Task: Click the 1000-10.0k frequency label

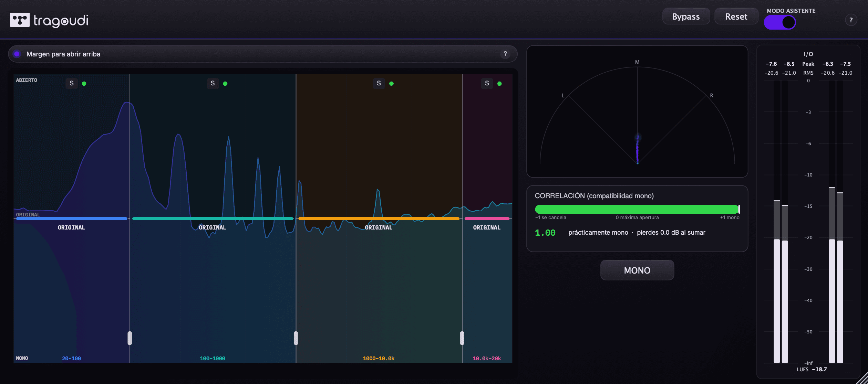Action: point(379,359)
